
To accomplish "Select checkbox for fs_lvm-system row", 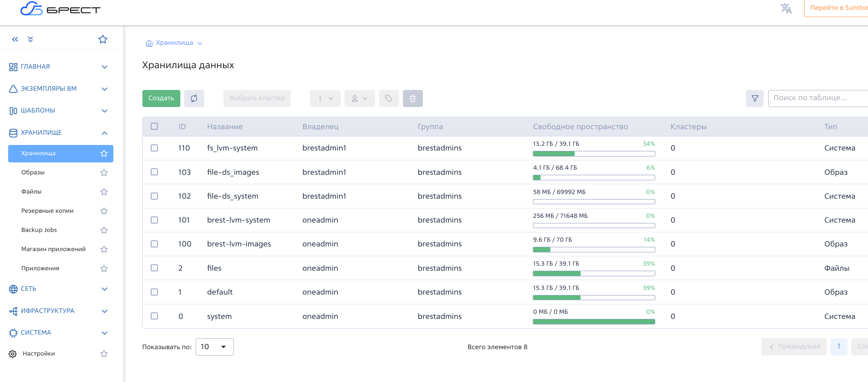I will [x=154, y=148].
